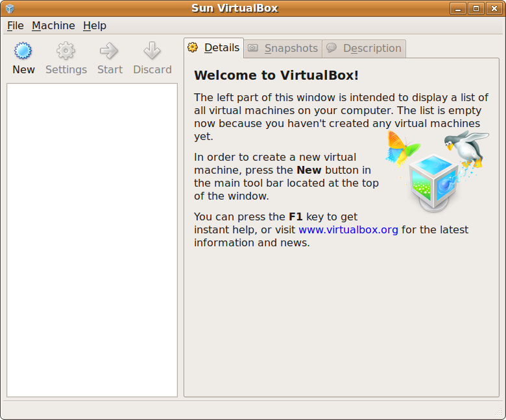Click the 'Welcome to VirtualBox!' heading

tap(276, 75)
